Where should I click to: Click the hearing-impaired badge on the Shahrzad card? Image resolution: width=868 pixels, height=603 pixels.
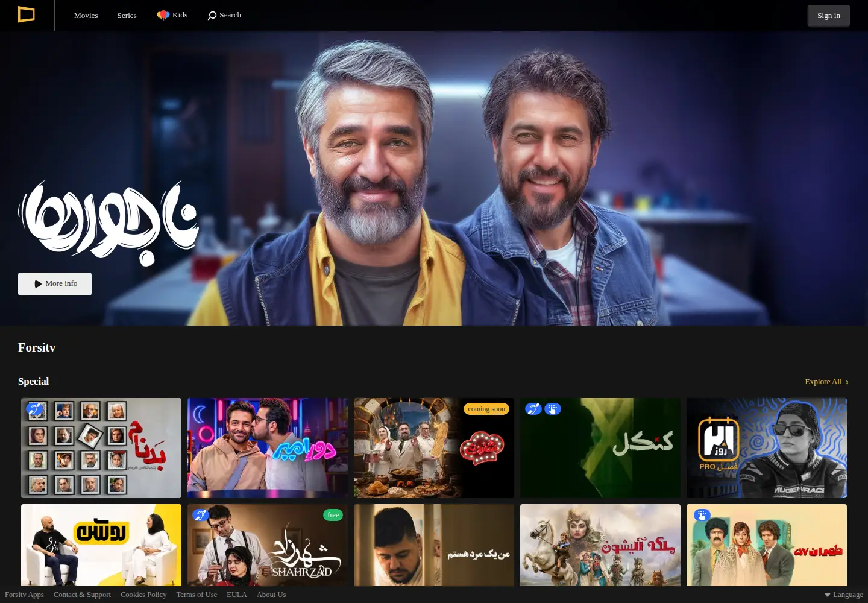point(201,515)
